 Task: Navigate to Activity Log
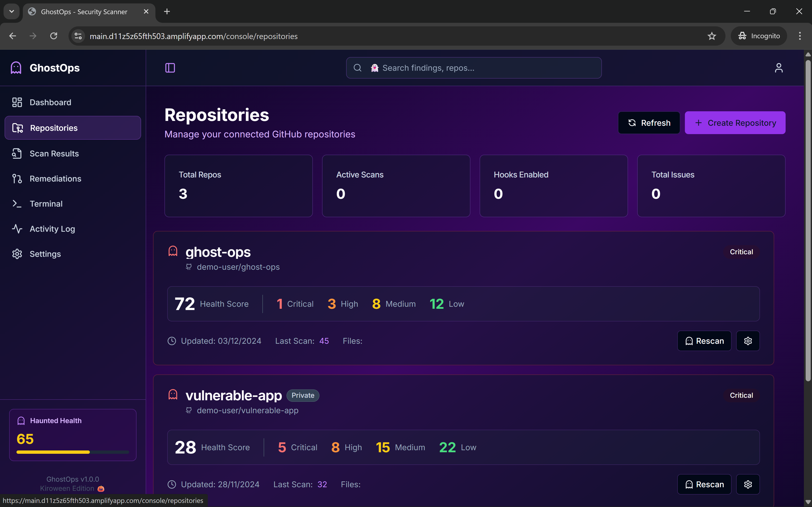[x=52, y=229]
